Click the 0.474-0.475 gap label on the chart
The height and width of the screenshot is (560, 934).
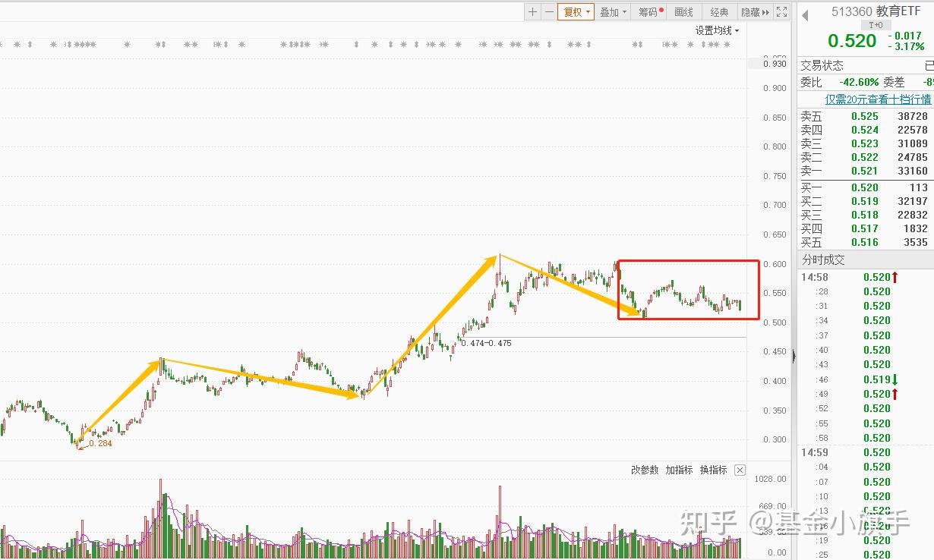click(486, 343)
